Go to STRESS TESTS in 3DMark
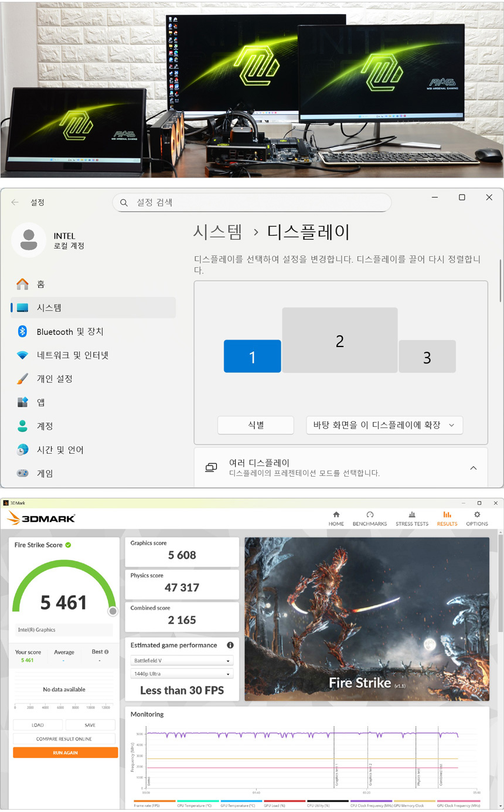 click(411, 518)
